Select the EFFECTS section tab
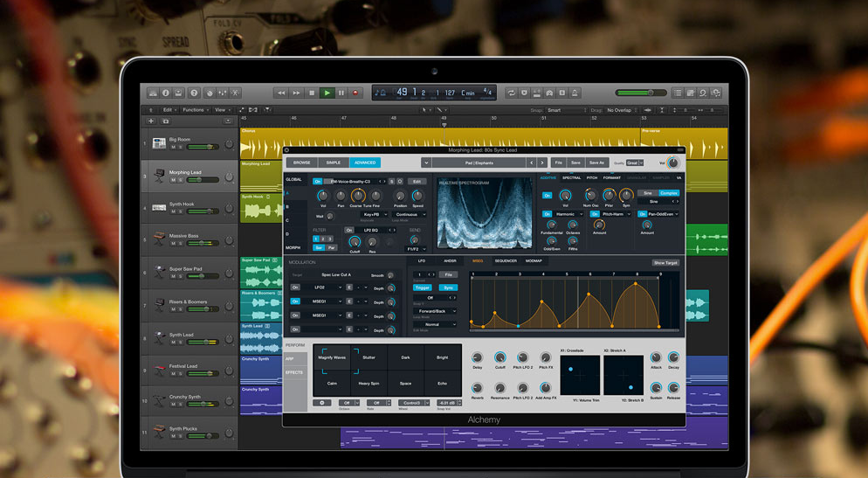Screen dimensions: 868x478 coord(294,373)
